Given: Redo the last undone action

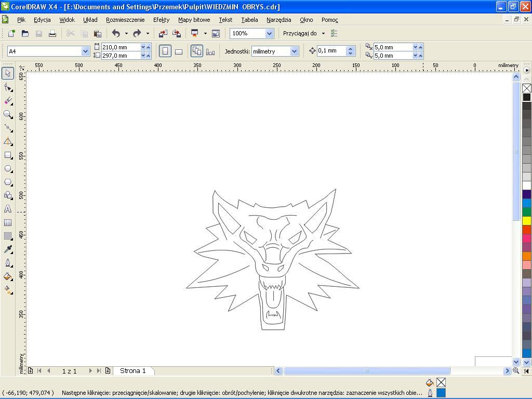Looking at the screenshot, I should click(x=137, y=33).
